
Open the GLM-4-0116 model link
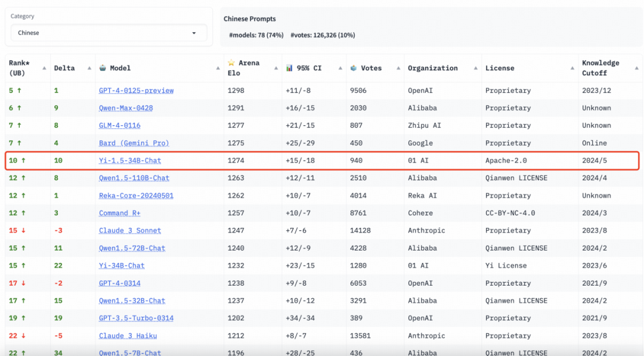(119, 125)
